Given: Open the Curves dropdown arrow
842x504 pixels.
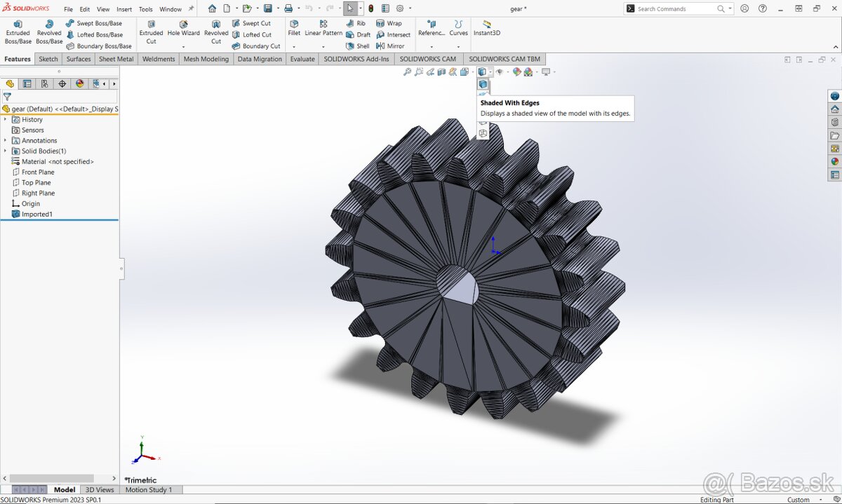Looking at the screenshot, I should pos(458,46).
